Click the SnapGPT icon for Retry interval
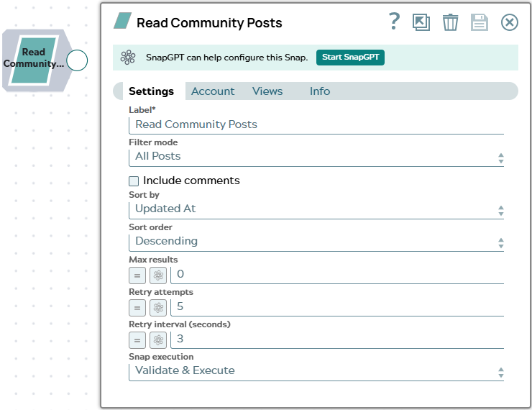This screenshot has height=410, width=532. [158, 340]
